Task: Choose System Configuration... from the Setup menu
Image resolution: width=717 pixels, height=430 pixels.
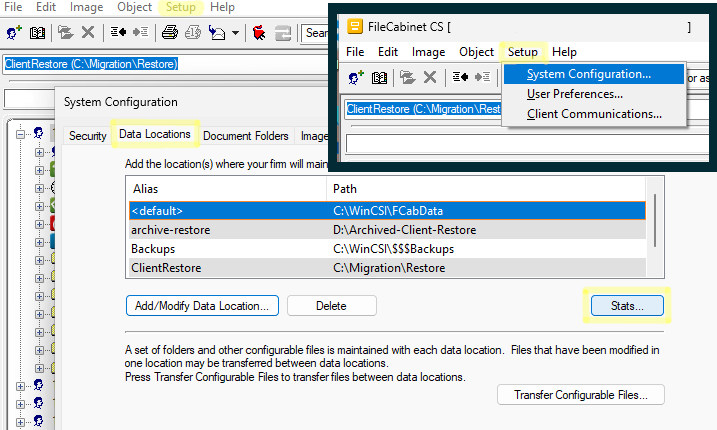Action: click(x=594, y=74)
